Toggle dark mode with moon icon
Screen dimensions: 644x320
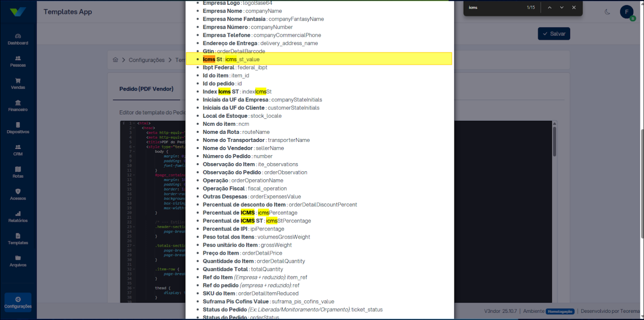click(x=607, y=12)
